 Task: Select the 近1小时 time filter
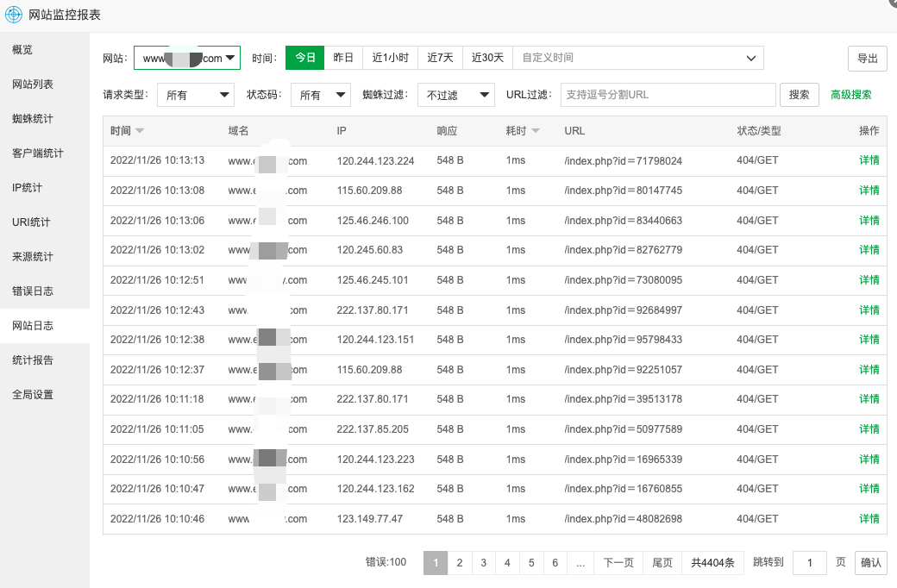[390, 58]
